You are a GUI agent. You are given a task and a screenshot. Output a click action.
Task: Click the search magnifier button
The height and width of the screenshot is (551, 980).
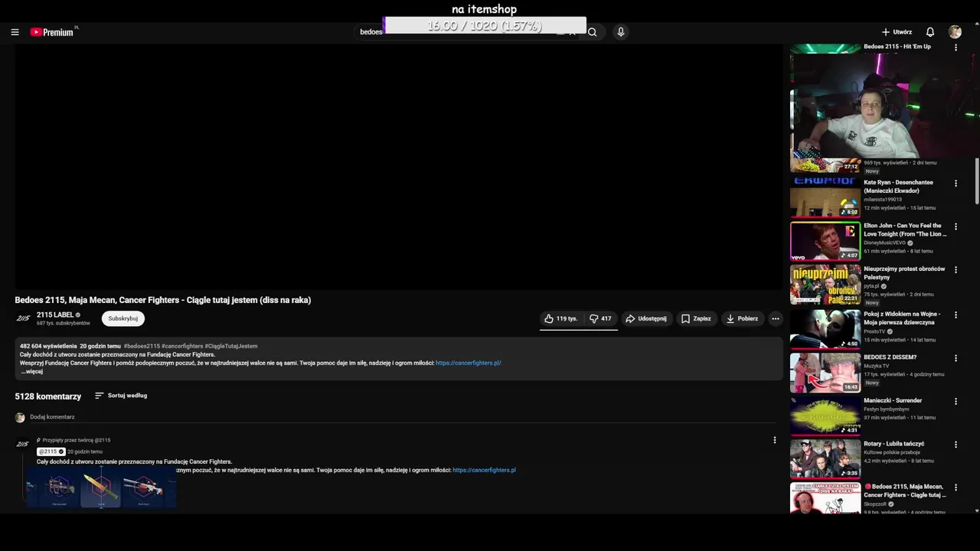tap(592, 32)
